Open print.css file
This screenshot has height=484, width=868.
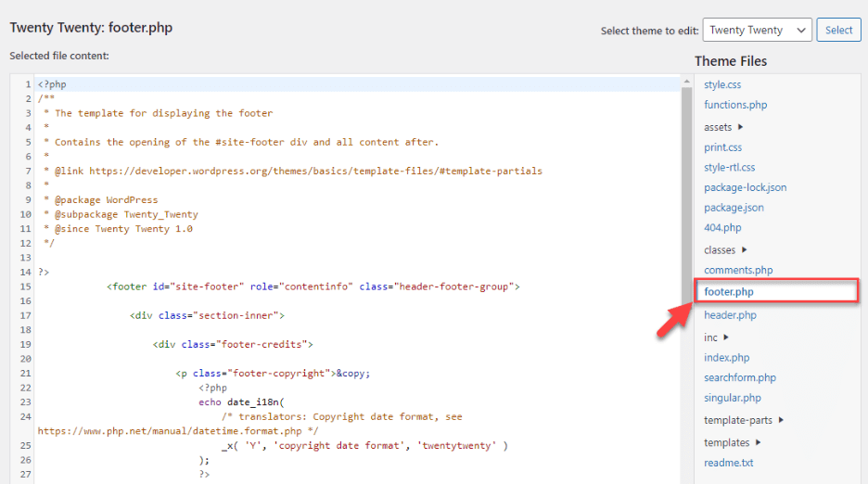tap(722, 147)
